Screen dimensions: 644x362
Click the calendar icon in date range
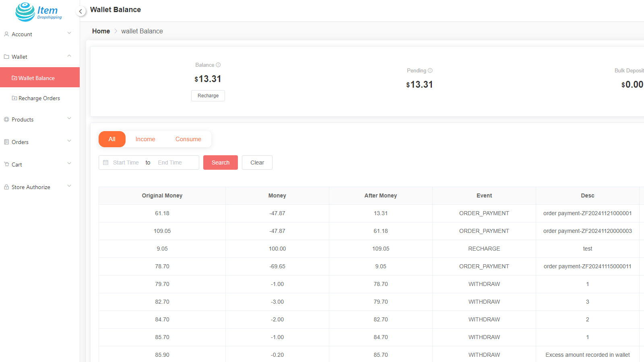pos(106,162)
